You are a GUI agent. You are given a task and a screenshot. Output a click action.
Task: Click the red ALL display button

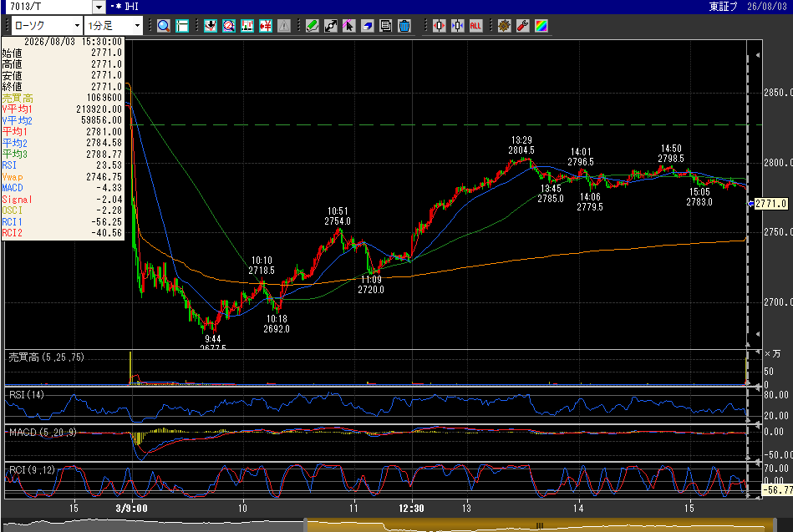point(475,26)
